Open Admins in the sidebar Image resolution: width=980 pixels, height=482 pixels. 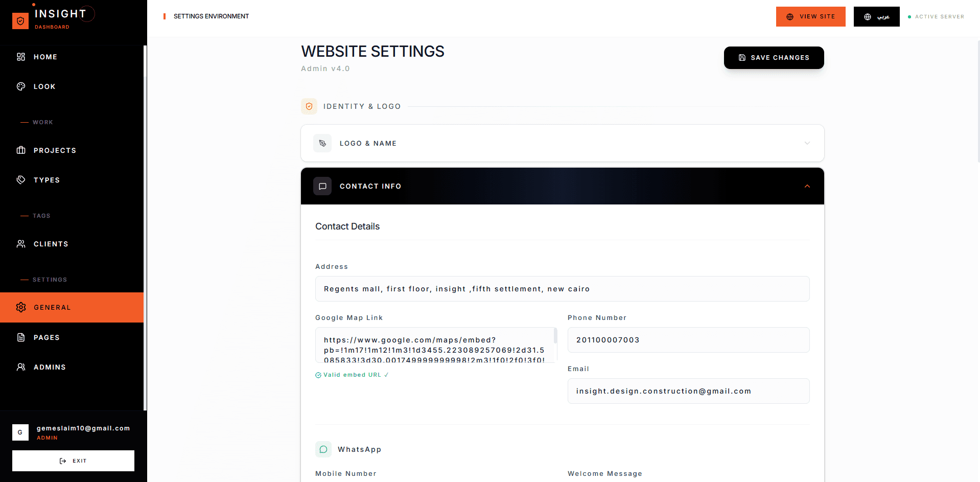[x=72, y=367]
